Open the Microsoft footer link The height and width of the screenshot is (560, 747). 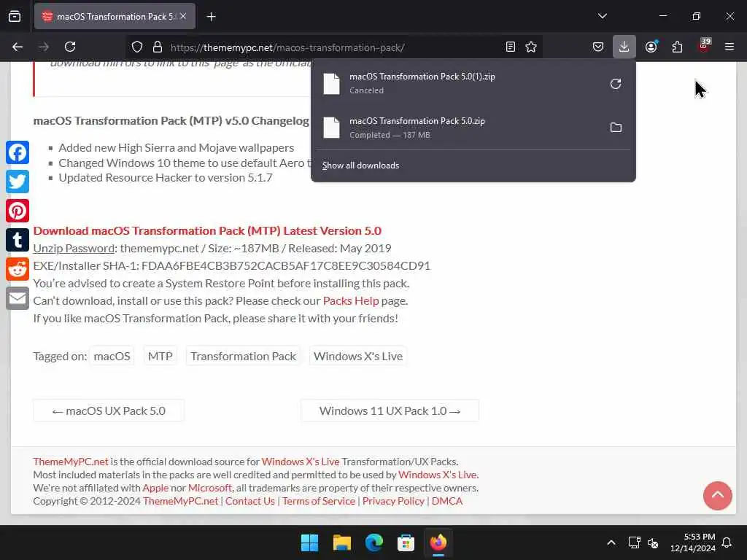pyautogui.click(x=209, y=488)
